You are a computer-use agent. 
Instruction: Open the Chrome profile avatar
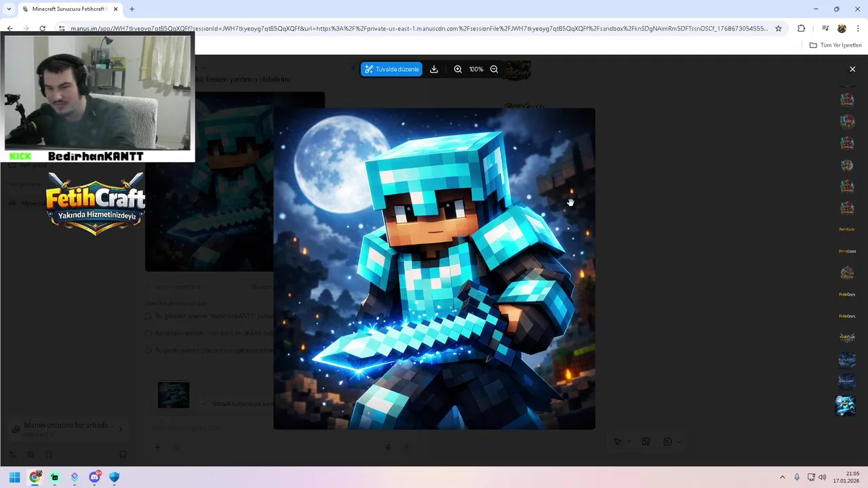[x=842, y=28]
